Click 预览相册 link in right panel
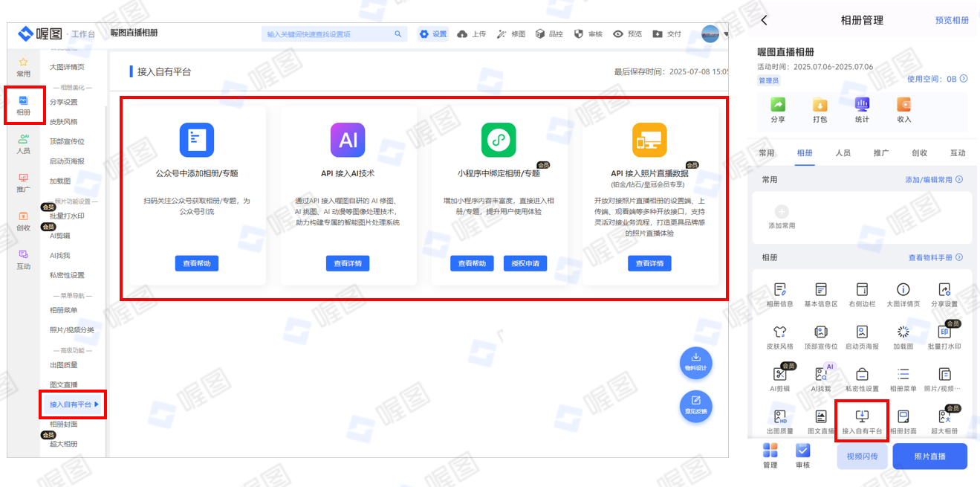 click(x=952, y=20)
